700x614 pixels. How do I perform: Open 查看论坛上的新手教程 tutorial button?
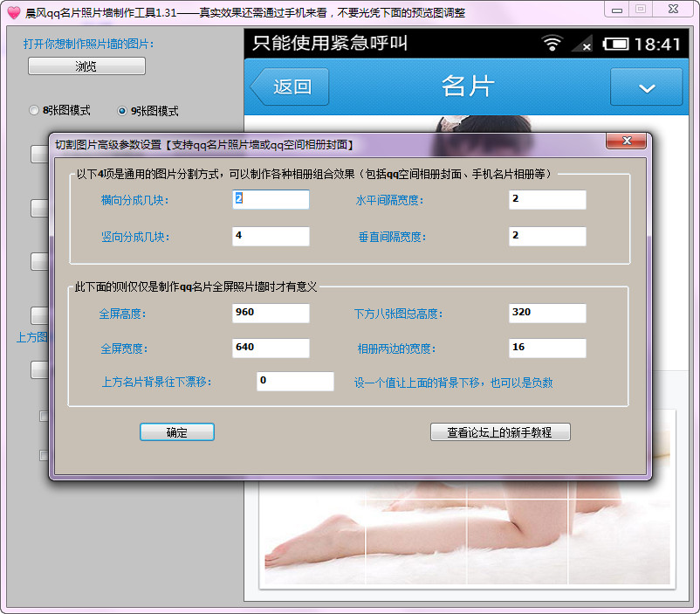500,432
